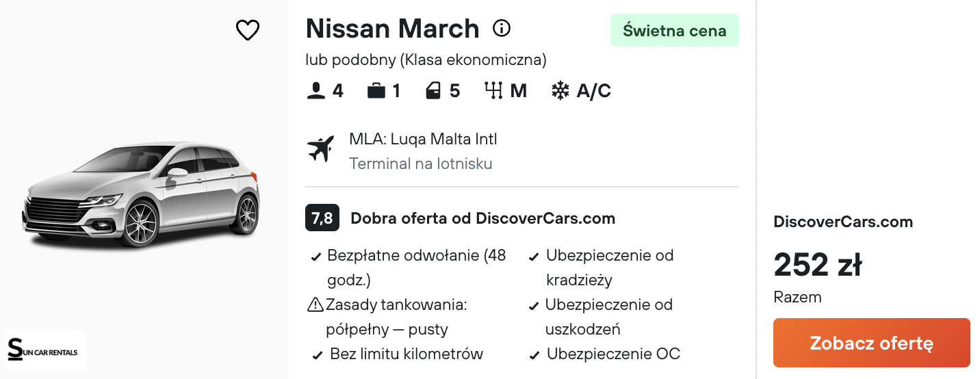Click the manual gearbox icon
Screen dimensions: 980x379
click(x=493, y=91)
